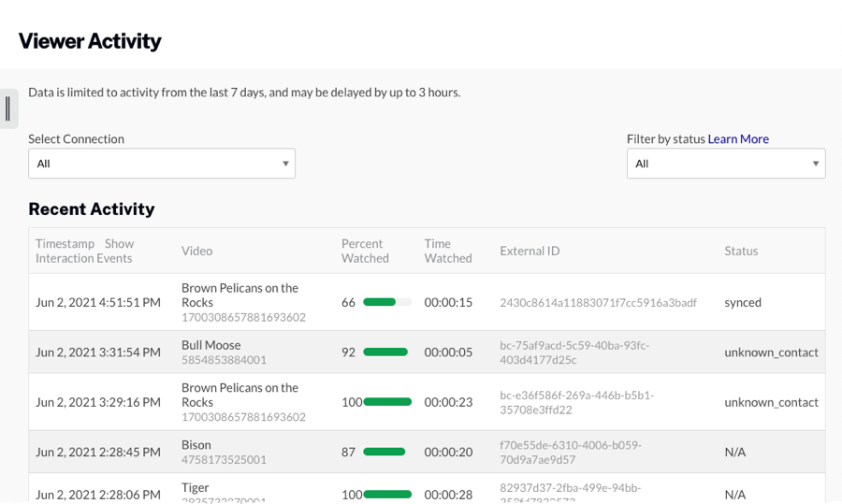The image size is (842, 504).
Task: Click the Timestamp column header
Action: pos(65,244)
